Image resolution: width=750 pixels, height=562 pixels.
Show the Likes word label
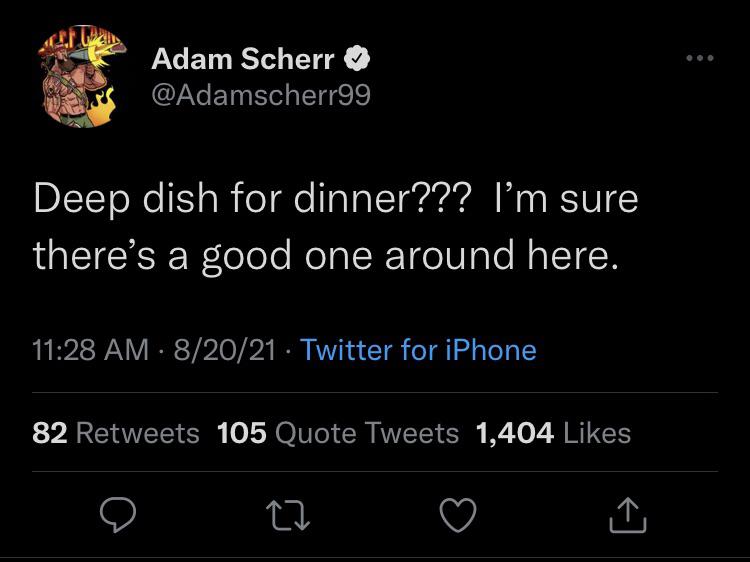point(597,432)
